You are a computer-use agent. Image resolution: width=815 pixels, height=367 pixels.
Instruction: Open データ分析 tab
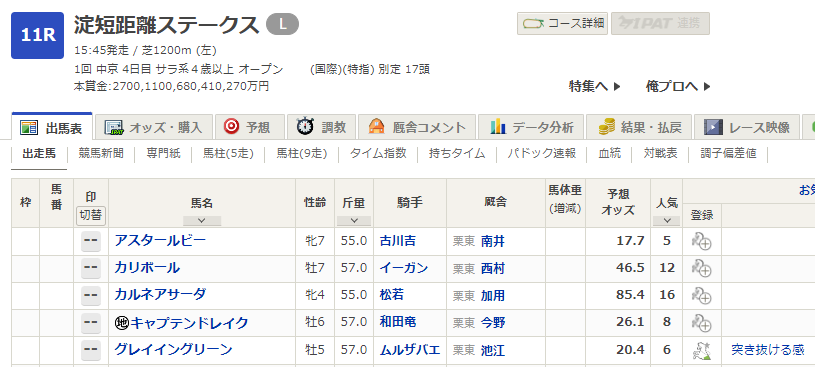(x=531, y=127)
